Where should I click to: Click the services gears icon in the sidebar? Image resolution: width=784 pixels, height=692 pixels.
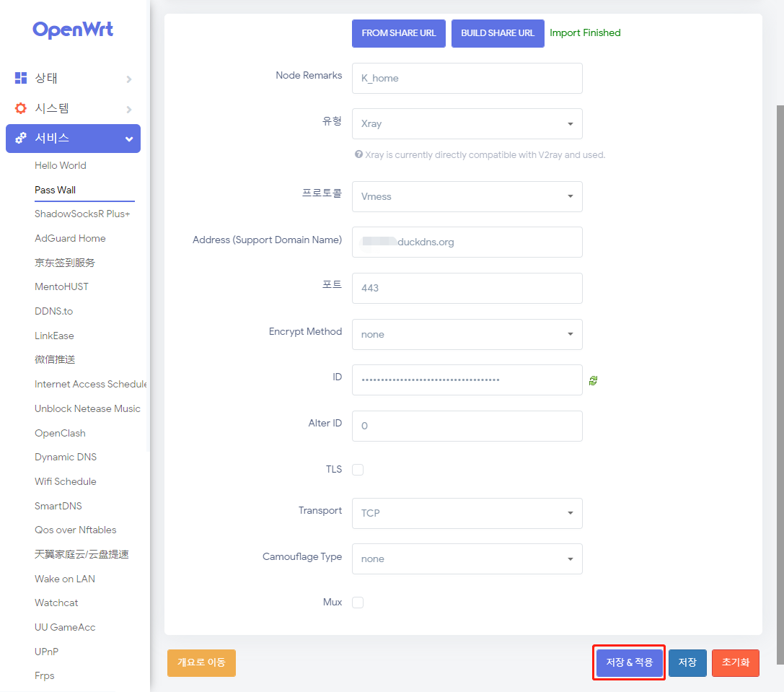point(20,138)
